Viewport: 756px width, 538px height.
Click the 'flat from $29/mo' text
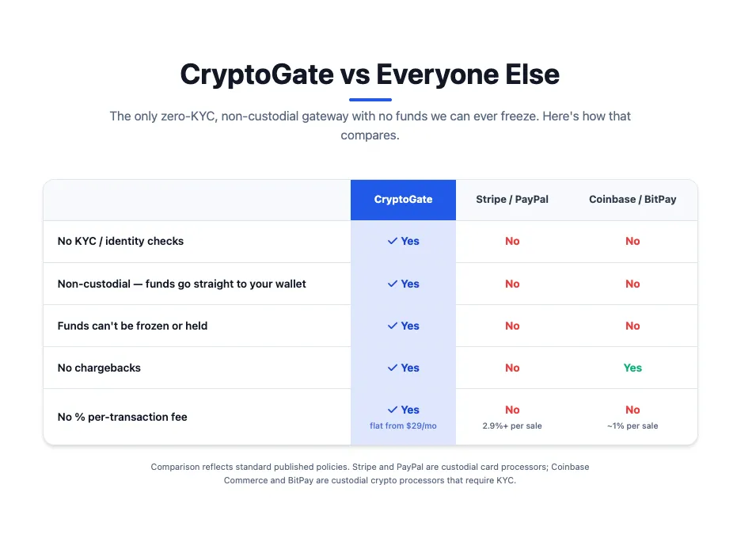[x=403, y=425]
